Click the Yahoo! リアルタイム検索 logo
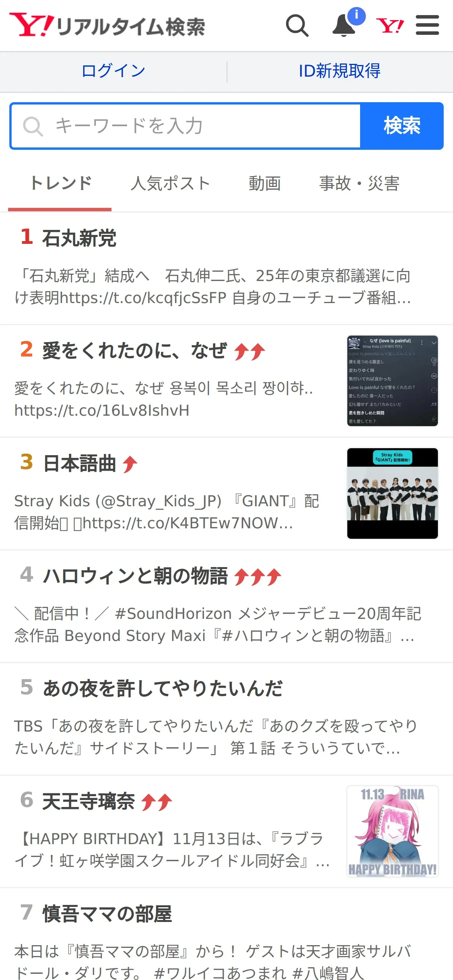The height and width of the screenshot is (980, 453). (x=107, y=26)
